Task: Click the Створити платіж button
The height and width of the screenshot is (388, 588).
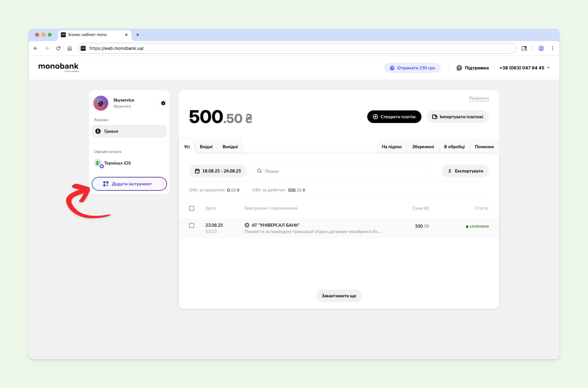Action: (394, 117)
